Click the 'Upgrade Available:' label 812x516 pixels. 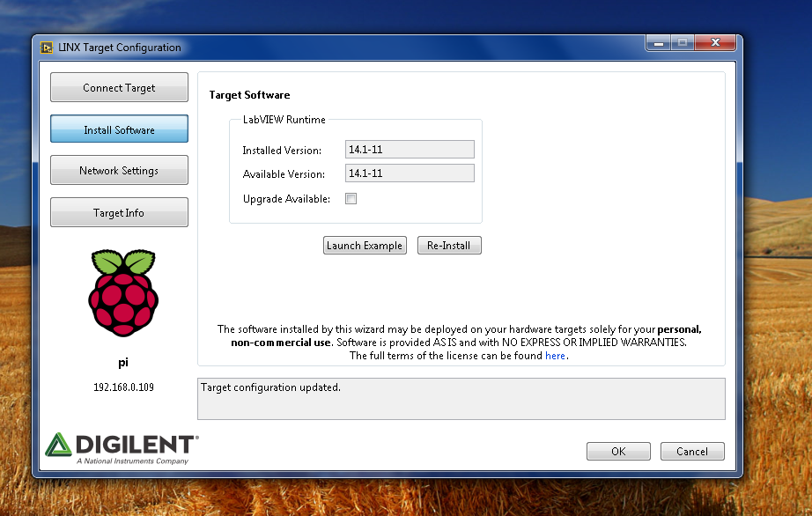click(x=286, y=199)
